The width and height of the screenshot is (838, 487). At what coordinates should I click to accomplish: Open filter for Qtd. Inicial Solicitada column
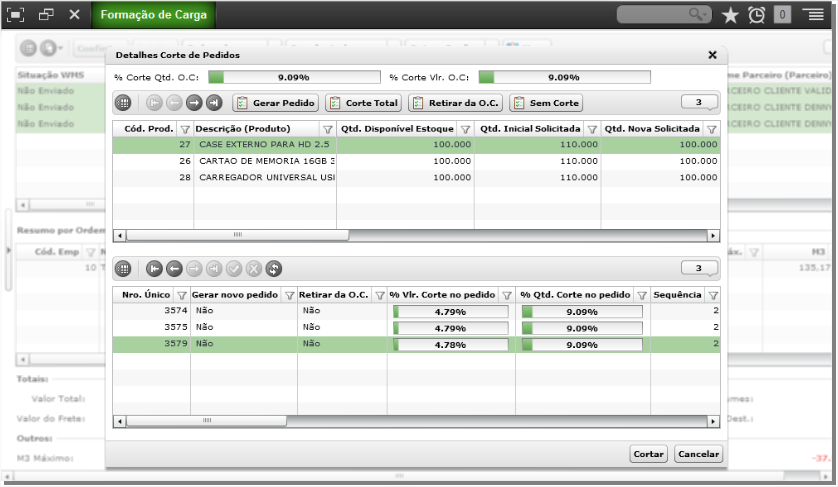click(592, 129)
